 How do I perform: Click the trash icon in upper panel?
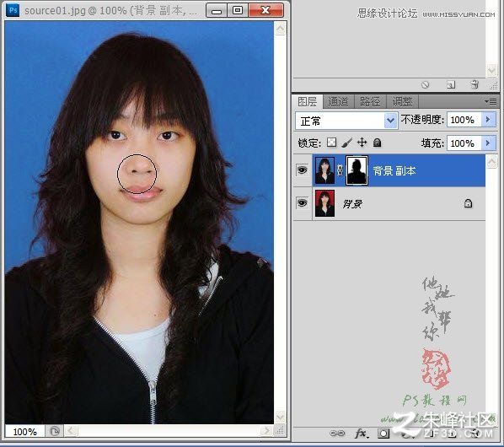pyautogui.click(x=475, y=84)
